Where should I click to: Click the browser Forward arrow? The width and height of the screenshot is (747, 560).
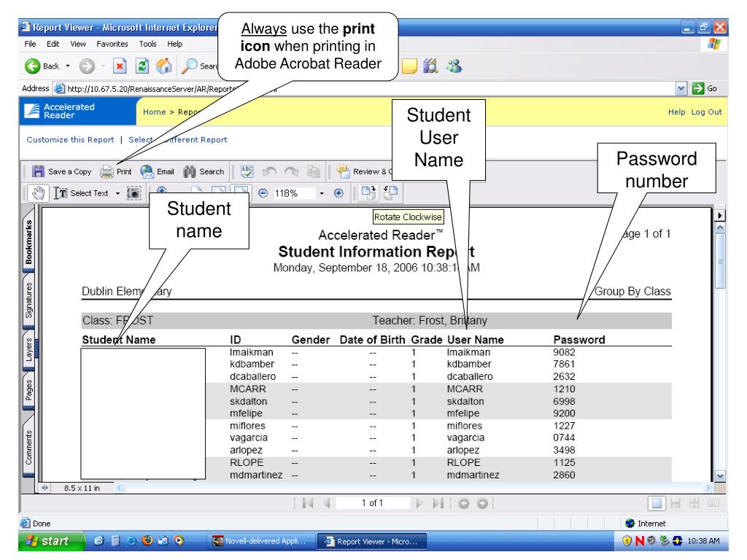point(87,66)
